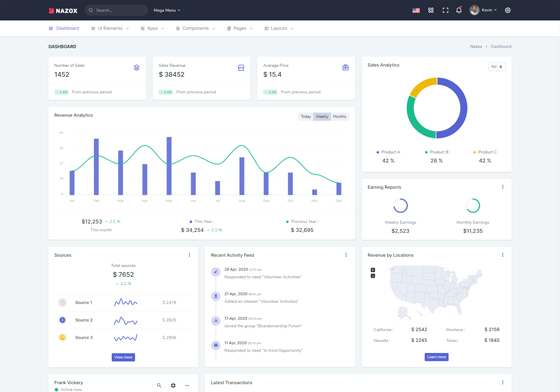Click the Monthly Earnings progress ring
560x392 pixels.
473,206
